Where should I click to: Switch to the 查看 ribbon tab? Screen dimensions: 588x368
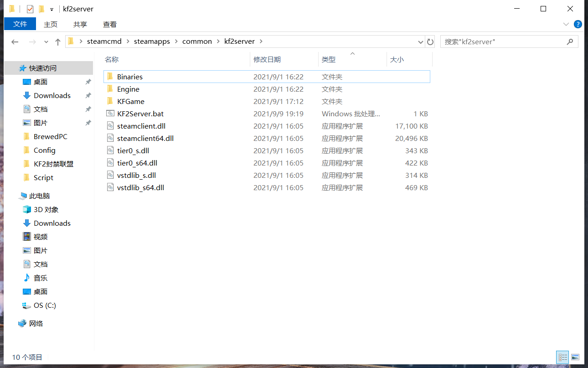point(110,24)
